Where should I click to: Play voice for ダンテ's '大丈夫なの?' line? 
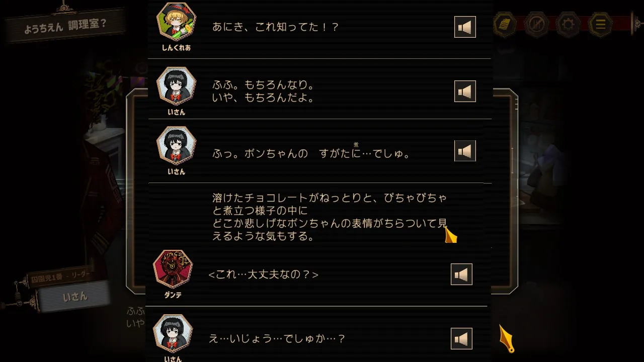tap(461, 275)
